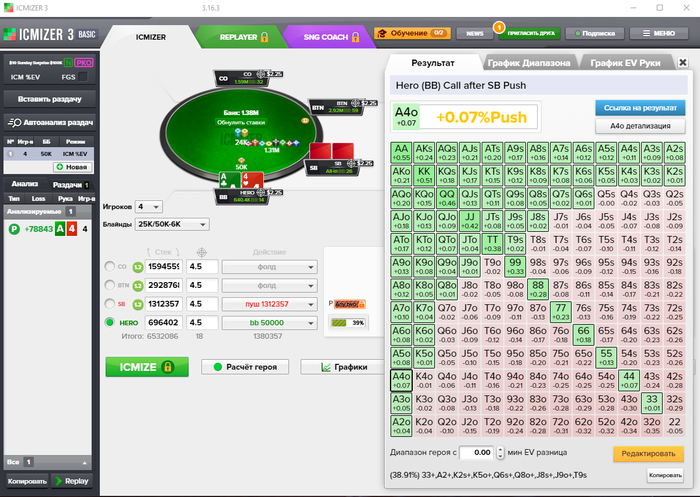The width and height of the screenshot is (700, 497).
Task: Click the 72o cell in range grid
Action: [x=560, y=426]
